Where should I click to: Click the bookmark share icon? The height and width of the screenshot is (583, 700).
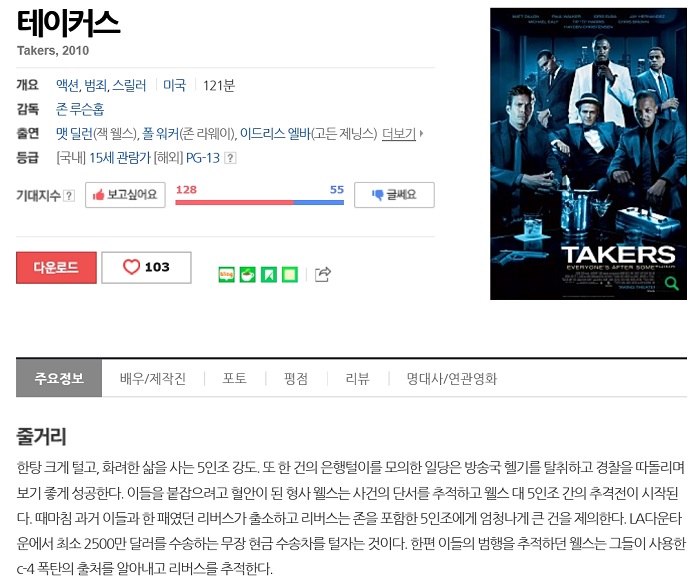(269, 275)
